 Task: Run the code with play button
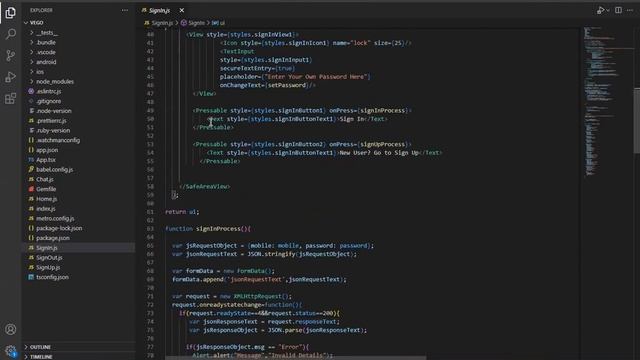[x=600, y=10]
